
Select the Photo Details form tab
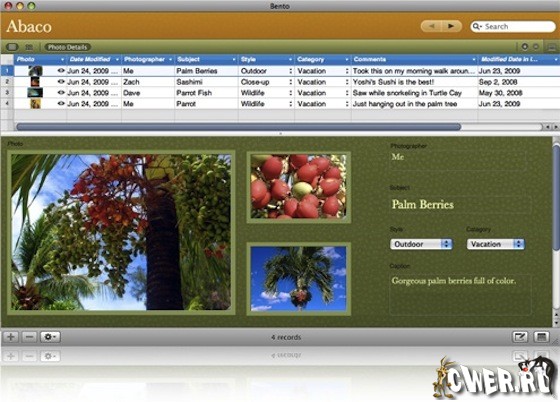68,47
